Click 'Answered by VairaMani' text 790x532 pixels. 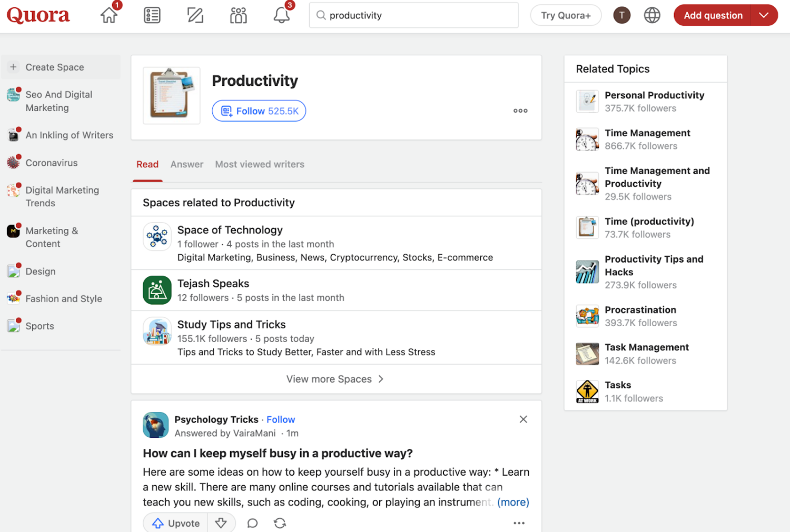tap(225, 433)
